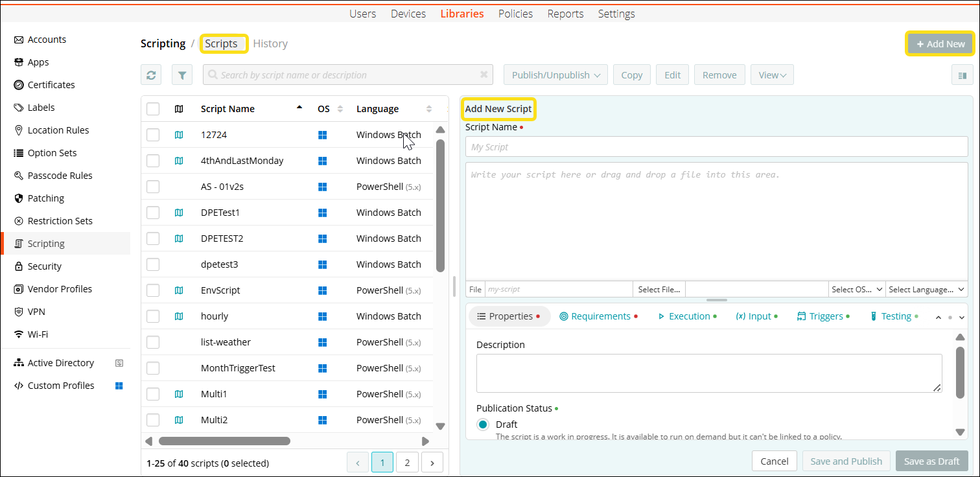Viewport: 980px width, 477px height.
Task: Tick the select-all scripts header checkbox
Action: [x=153, y=109]
